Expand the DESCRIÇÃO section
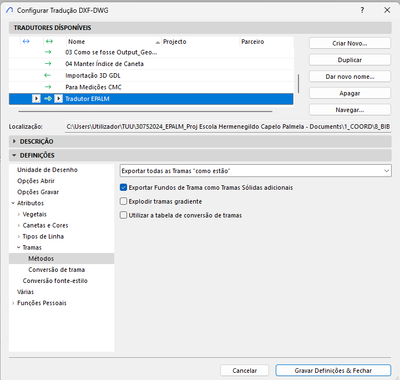The height and width of the screenshot is (380, 400). tap(14, 141)
